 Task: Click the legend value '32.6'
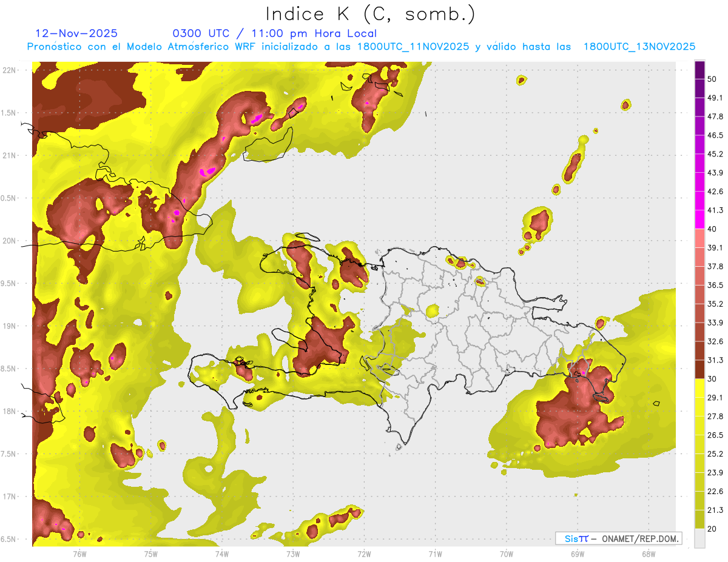click(x=715, y=341)
